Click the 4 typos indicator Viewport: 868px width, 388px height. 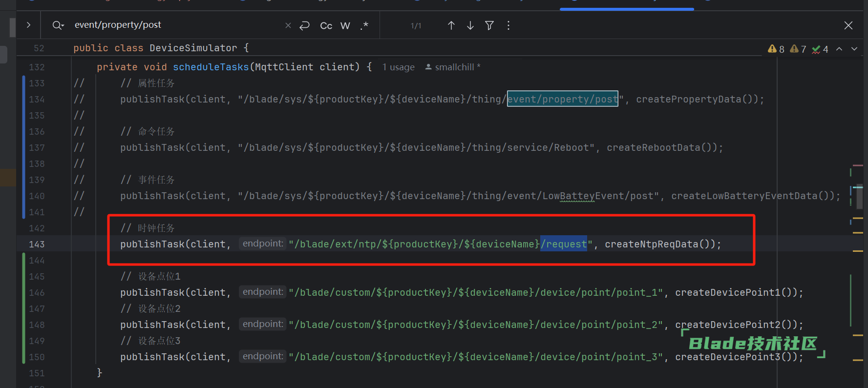(820, 49)
